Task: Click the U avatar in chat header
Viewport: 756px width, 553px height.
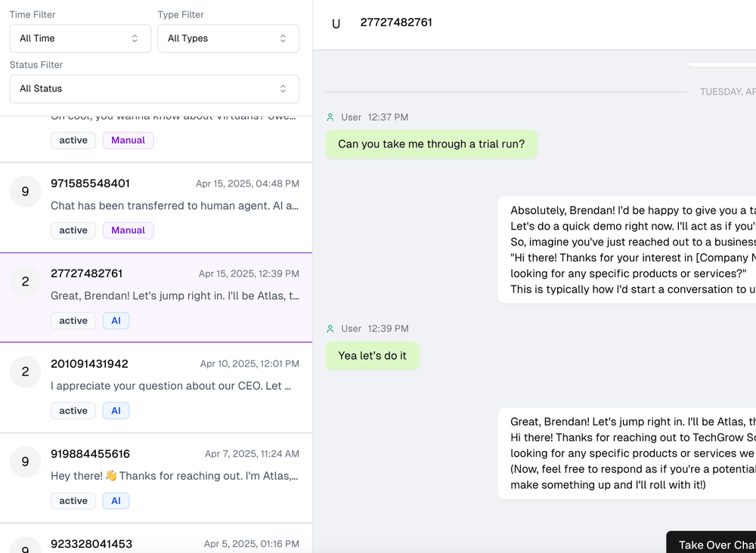Action: 336,24
